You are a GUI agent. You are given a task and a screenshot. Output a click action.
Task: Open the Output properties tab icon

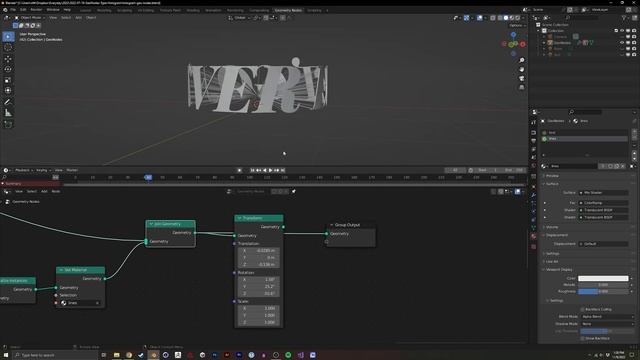tap(533, 141)
